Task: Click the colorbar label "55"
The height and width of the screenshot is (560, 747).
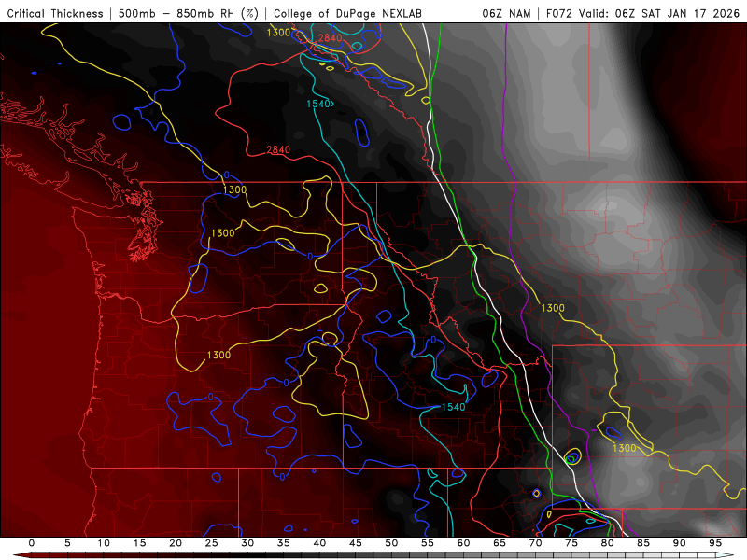Action: 428,543
